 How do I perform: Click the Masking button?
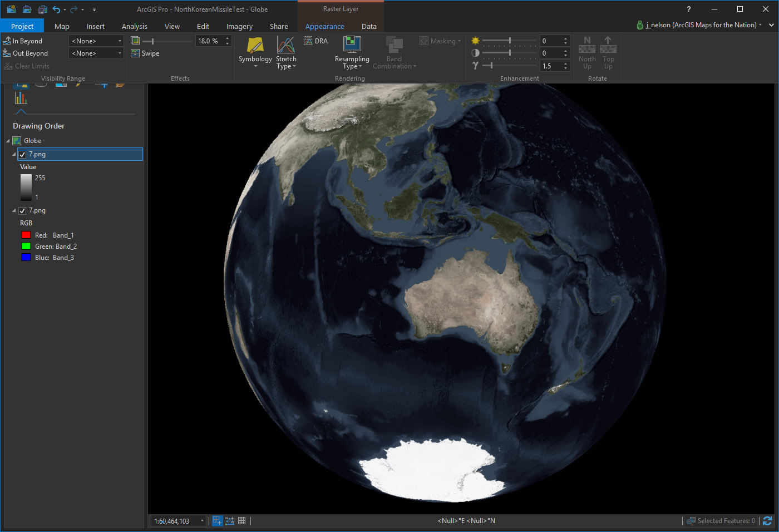click(x=440, y=41)
